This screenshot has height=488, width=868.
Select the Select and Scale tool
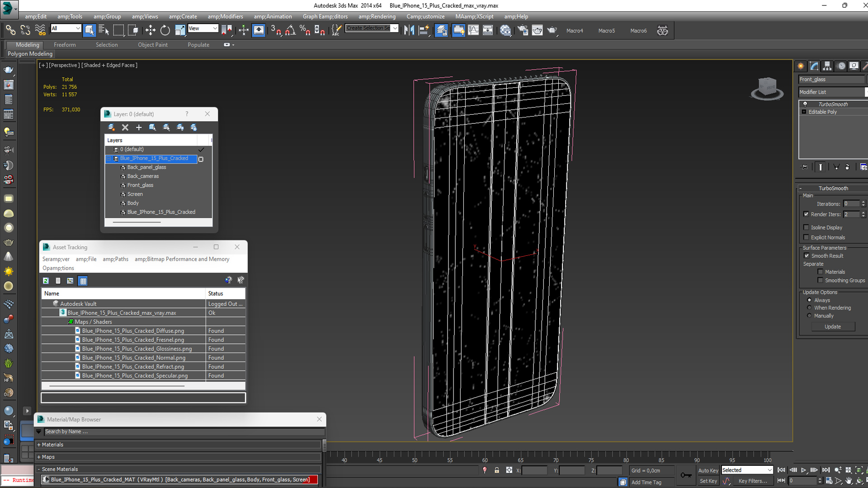pyautogui.click(x=180, y=30)
